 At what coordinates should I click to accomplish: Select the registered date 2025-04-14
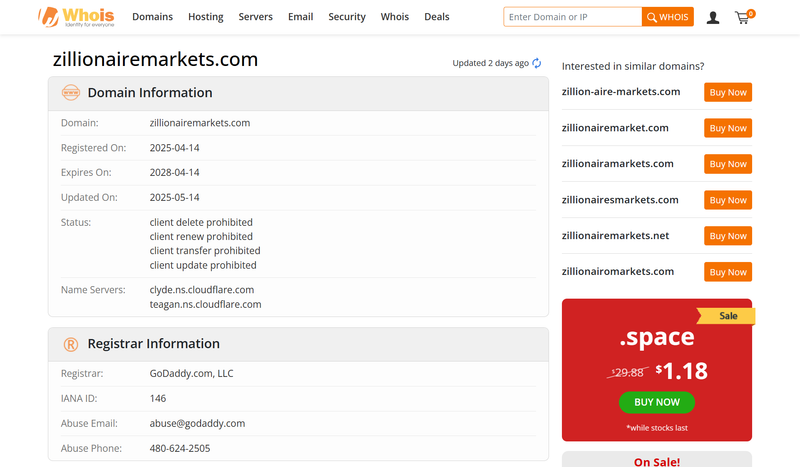click(x=174, y=148)
